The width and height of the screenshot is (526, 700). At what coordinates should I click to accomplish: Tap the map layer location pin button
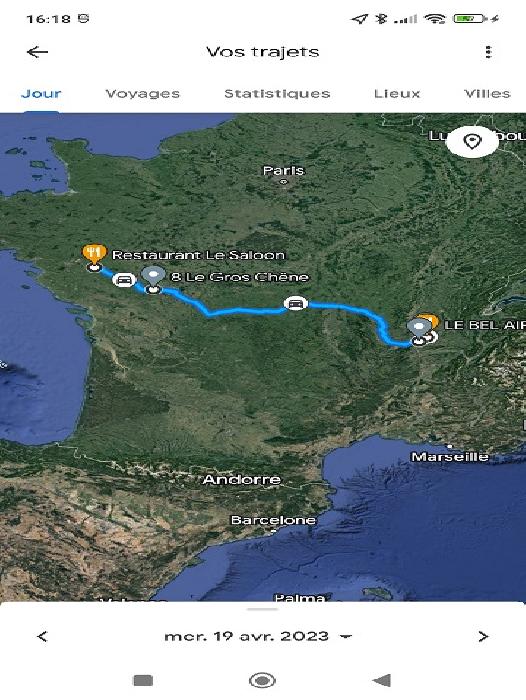point(472,142)
